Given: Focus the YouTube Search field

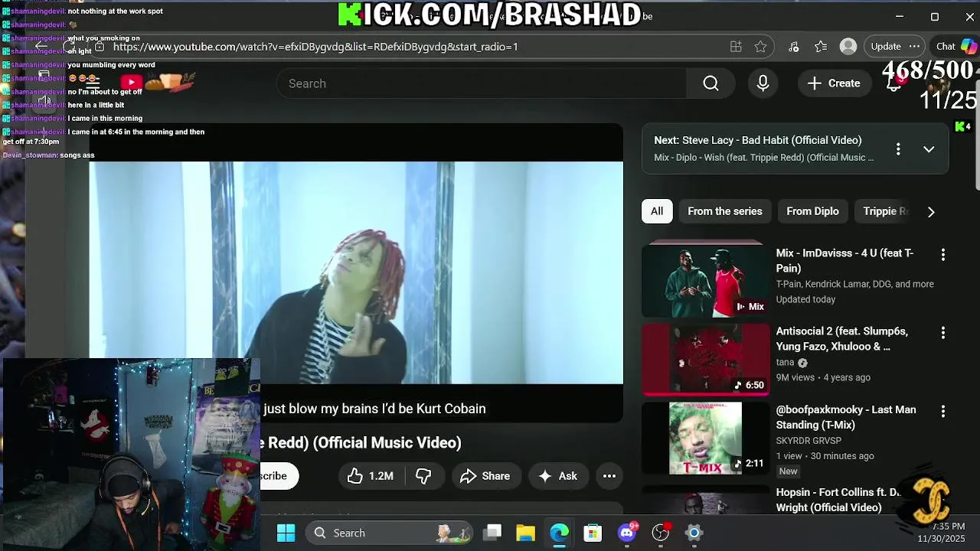Looking at the screenshot, I should coord(482,83).
